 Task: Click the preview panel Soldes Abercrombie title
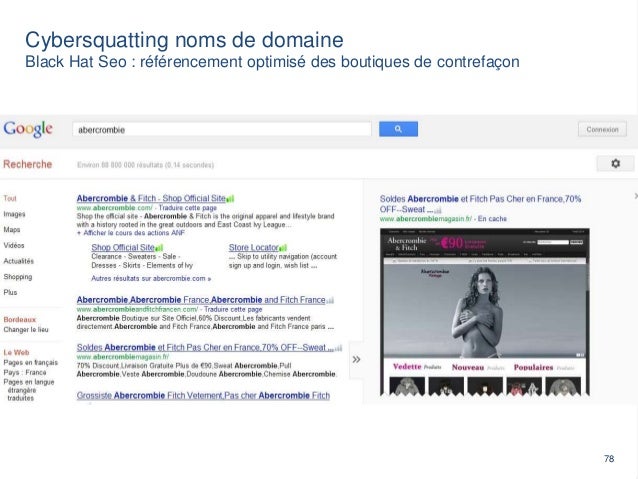(480, 204)
